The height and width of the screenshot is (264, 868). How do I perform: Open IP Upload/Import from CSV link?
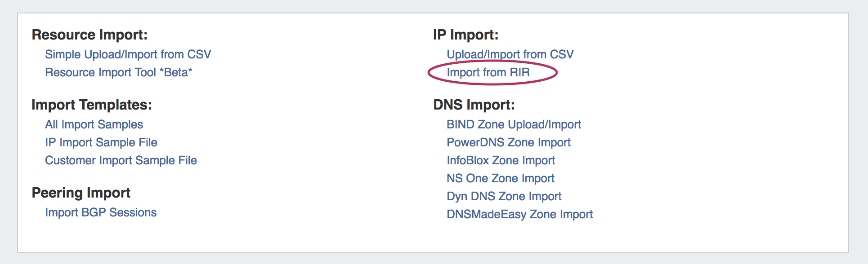pos(510,54)
